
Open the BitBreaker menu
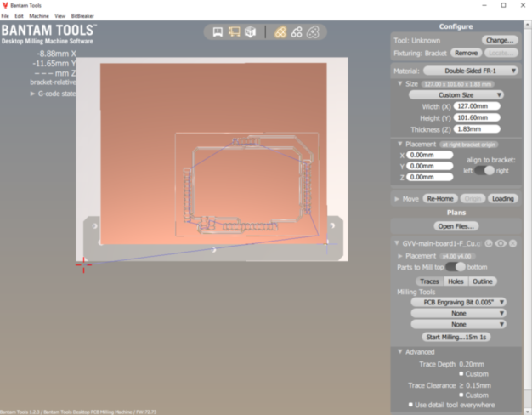[82, 16]
